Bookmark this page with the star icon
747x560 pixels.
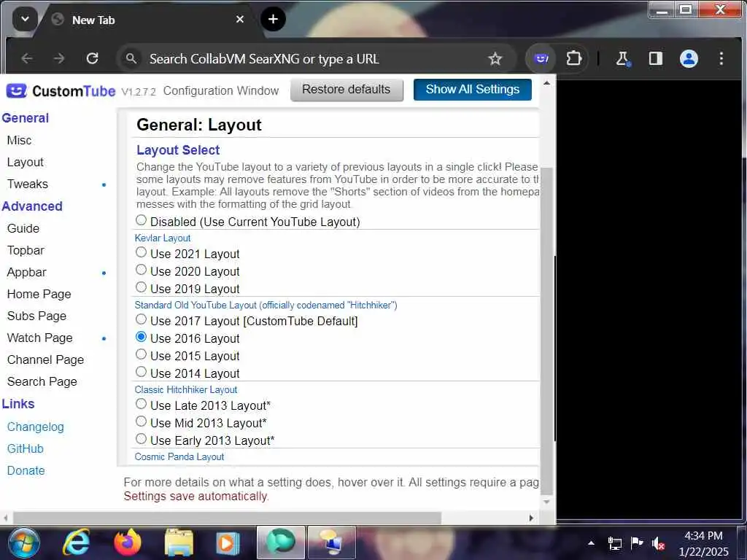point(495,58)
